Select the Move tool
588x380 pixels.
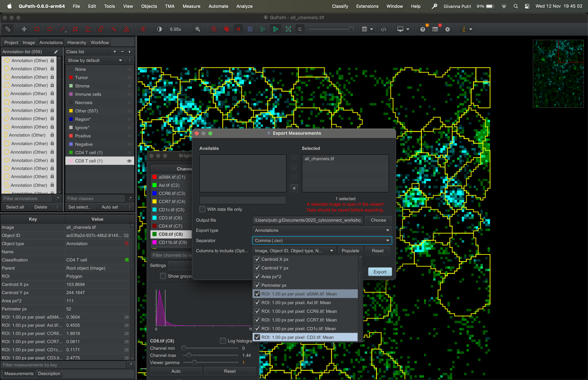point(24,29)
